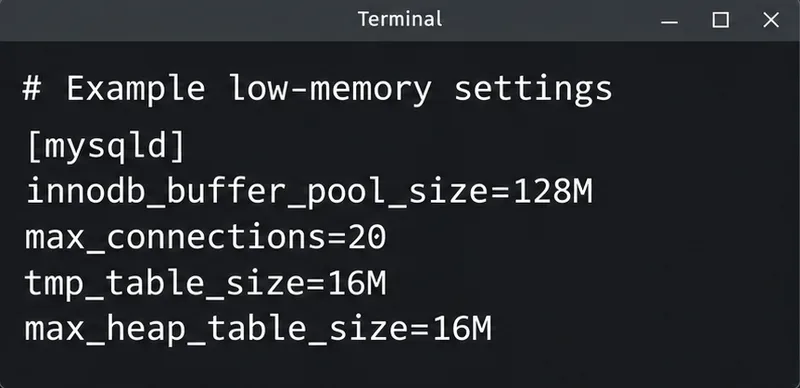800x388 pixels.
Task: Click the word "Example" in the comment
Action: pyautogui.click(x=136, y=89)
